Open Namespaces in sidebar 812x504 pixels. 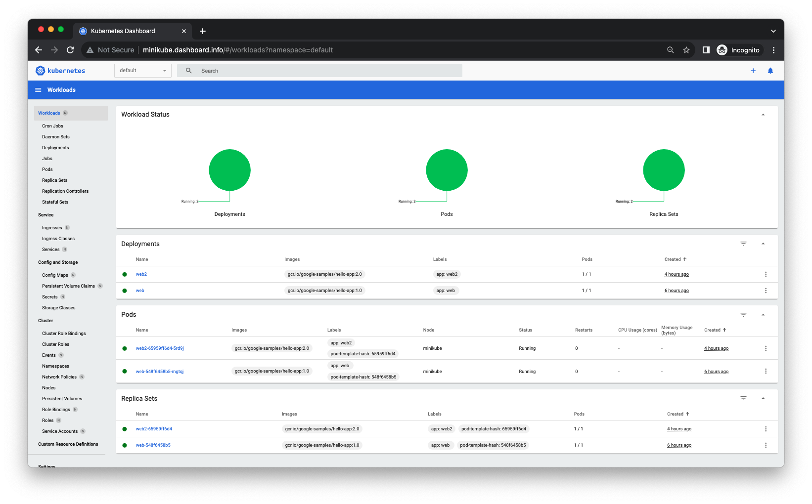coord(55,366)
